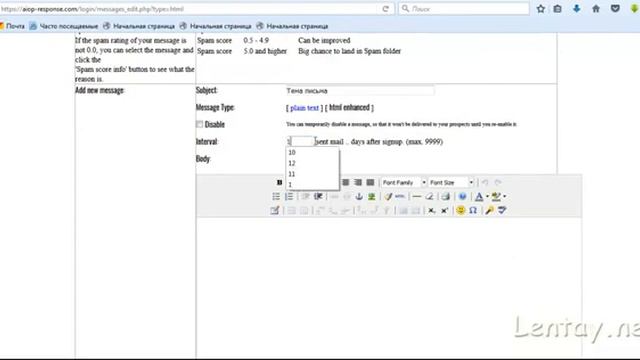Viewport: 640px width, 360px height.
Task: Insert an image with tree icon
Action: [x=371, y=196]
